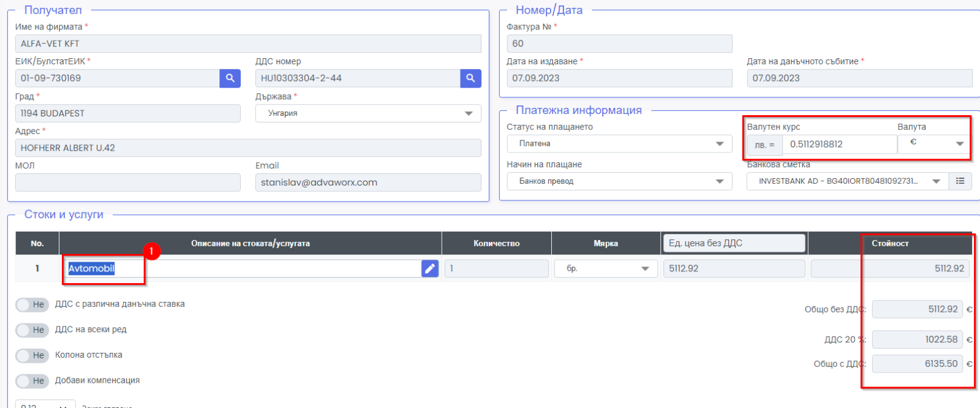
Task: Change the Валута currency dropdown
Action: (933, 144)
